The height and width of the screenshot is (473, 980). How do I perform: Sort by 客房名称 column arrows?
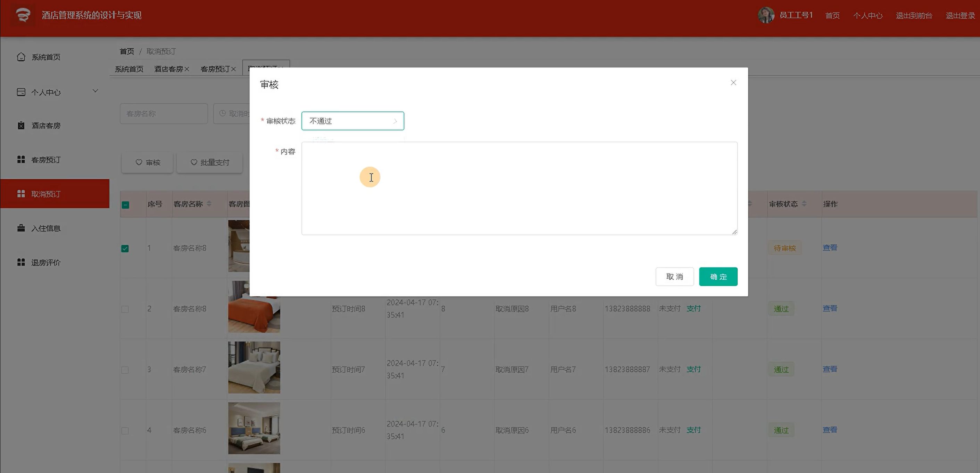209,204
